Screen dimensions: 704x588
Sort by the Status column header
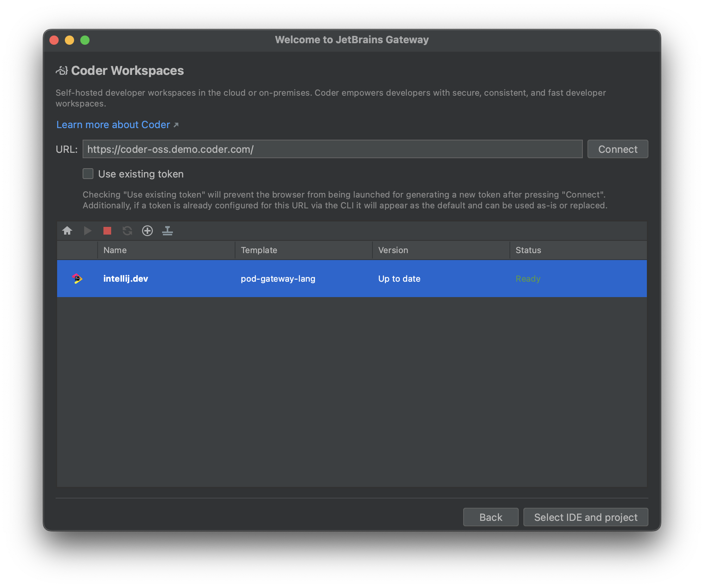click(579, 250)
